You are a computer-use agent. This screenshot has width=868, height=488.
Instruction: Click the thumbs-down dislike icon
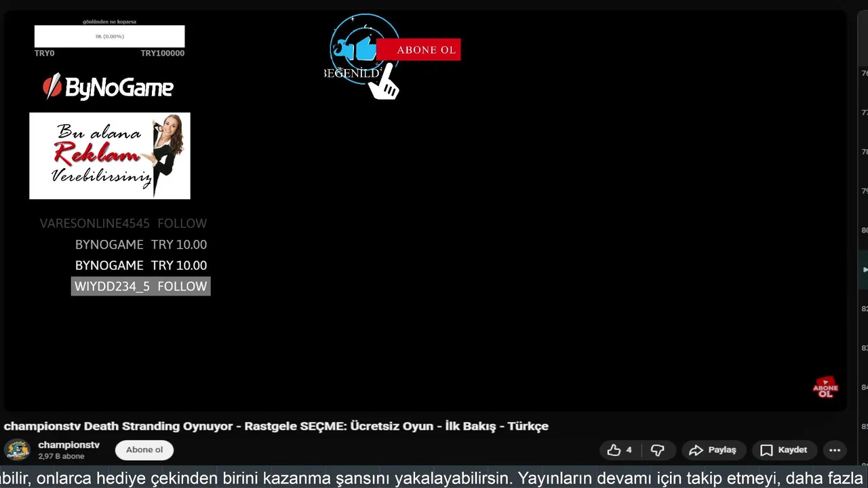click(x=657, y=450)
